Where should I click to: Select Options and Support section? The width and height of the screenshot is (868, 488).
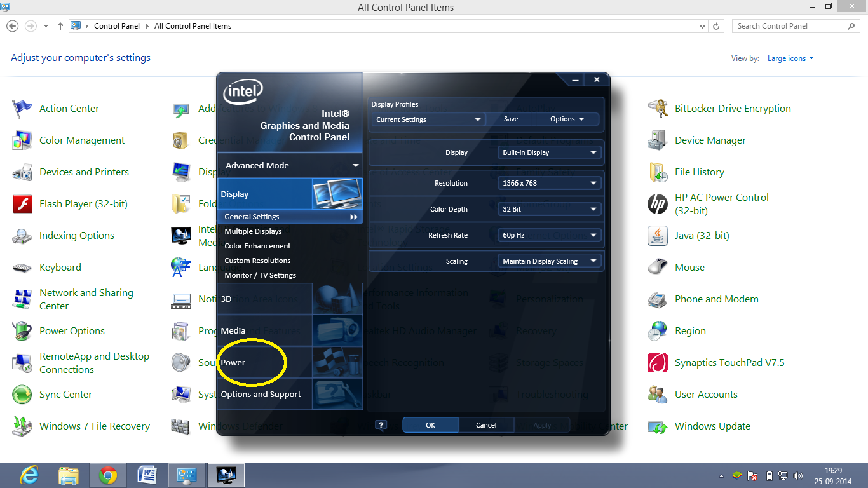tap(290, 394)
